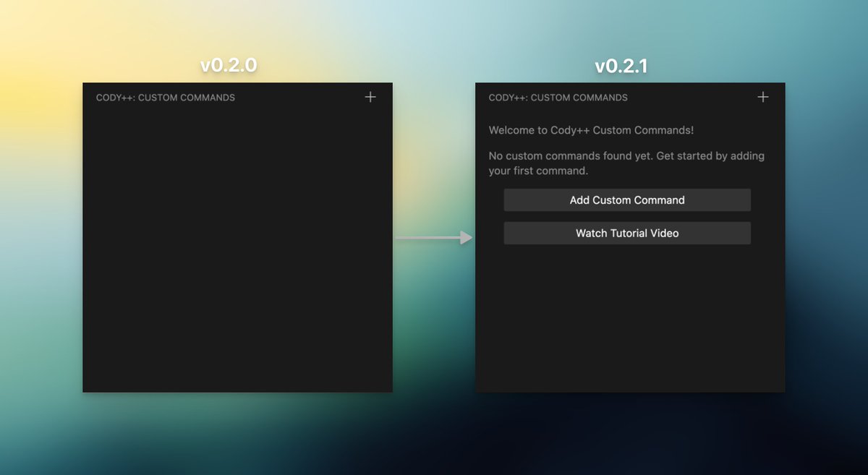This screenshot has width=868, height=475.
Task: Click the v0.2.0 version label
Action: click(229, 66)
